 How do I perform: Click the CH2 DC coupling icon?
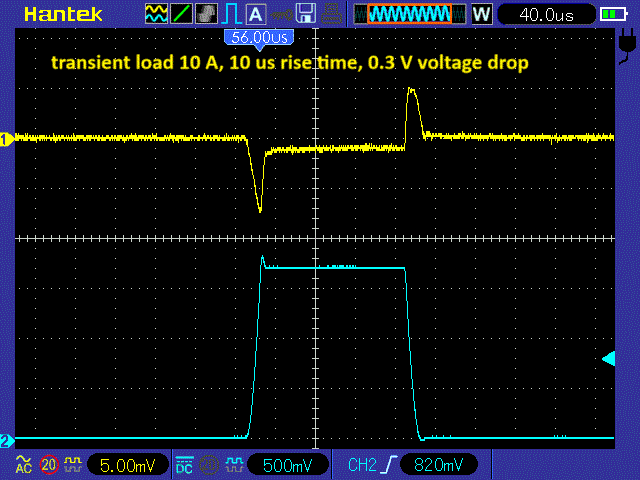(184, 465)
